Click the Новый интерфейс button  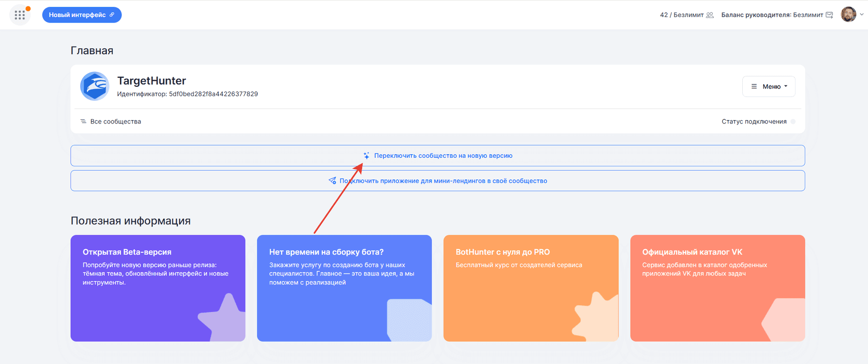coord(82,15)
